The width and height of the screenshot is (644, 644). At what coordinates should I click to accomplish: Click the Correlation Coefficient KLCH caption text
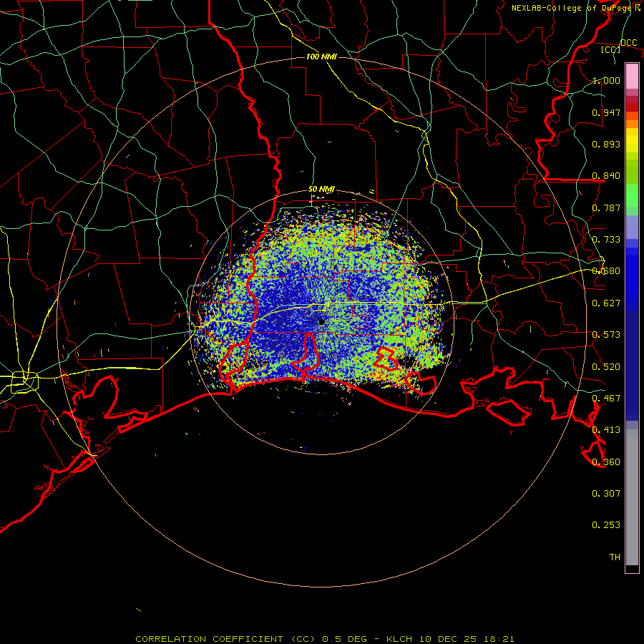(x=325, y=639)
